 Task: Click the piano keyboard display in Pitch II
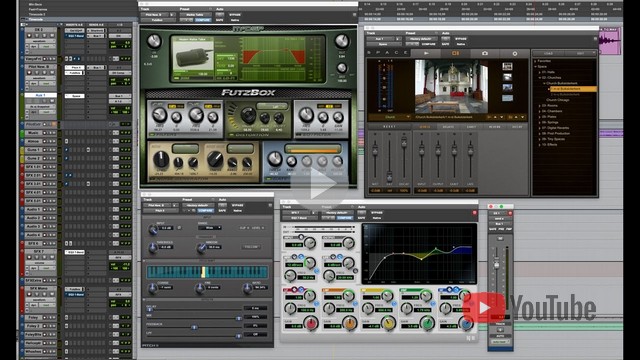pos(207,272)
